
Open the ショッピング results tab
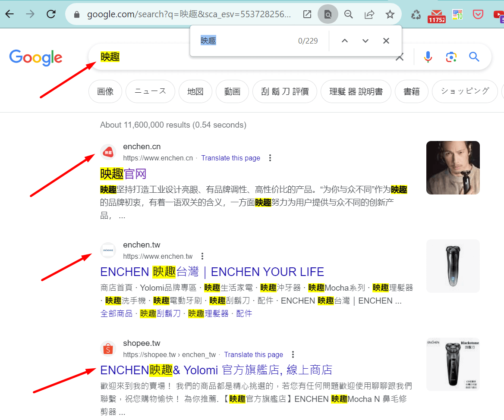[x=464, y=91]
